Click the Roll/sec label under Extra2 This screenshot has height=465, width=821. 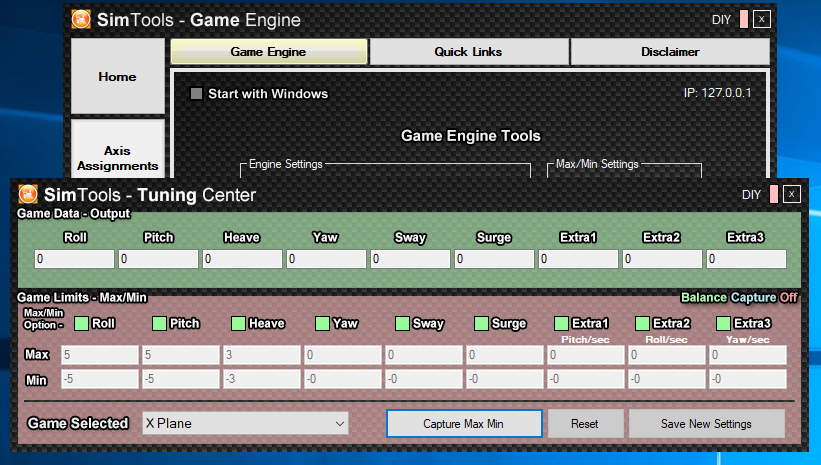[666, 339]
